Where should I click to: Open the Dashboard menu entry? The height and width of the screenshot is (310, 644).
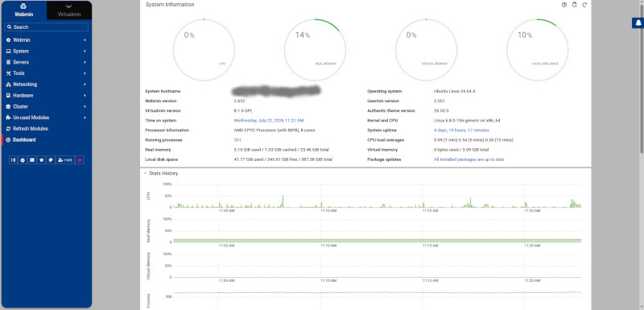[24, 140]
